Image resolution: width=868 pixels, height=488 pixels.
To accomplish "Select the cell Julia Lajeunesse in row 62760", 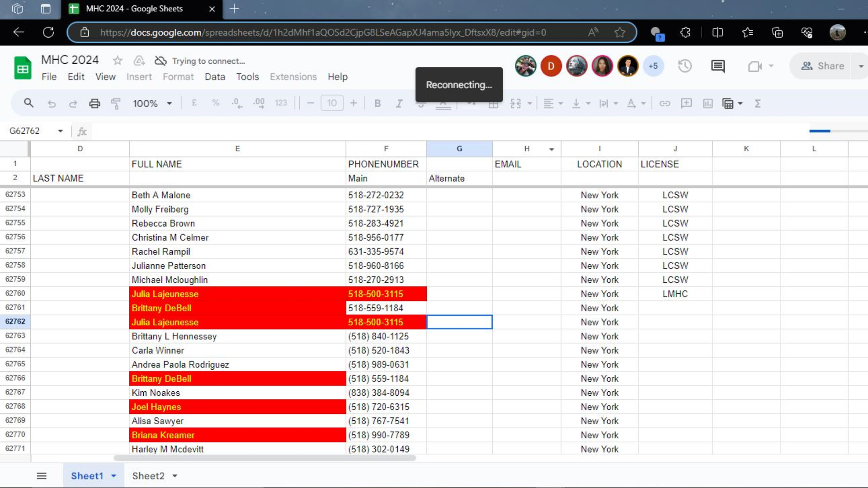I will 237,294.
